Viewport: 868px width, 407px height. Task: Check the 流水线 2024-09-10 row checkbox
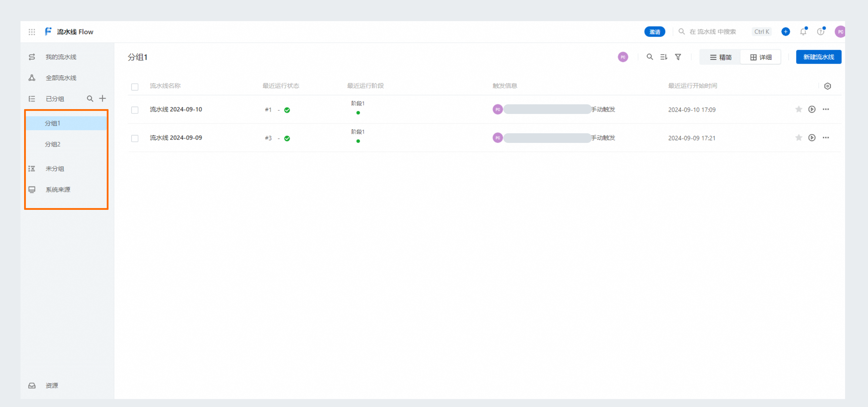[x=135, y=110]
